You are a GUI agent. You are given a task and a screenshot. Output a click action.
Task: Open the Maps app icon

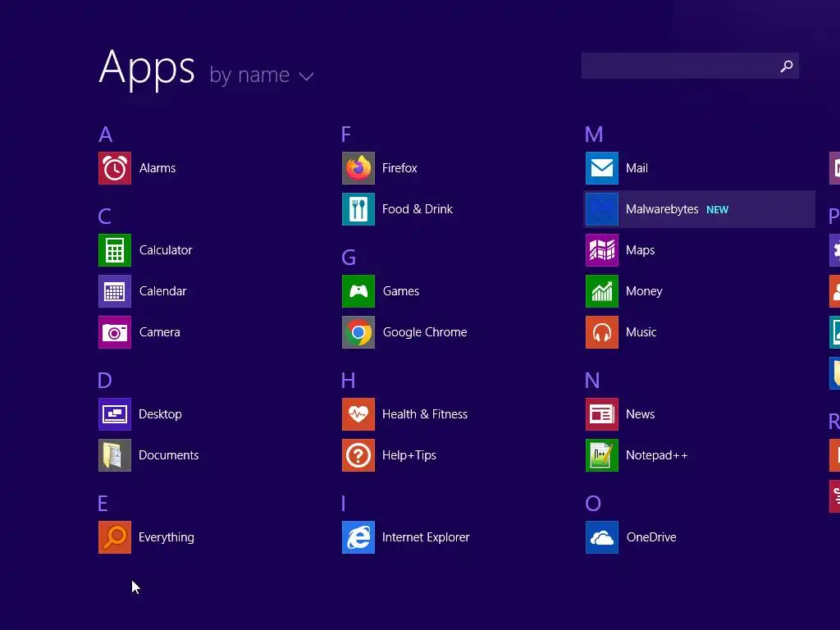click(602, 250)
